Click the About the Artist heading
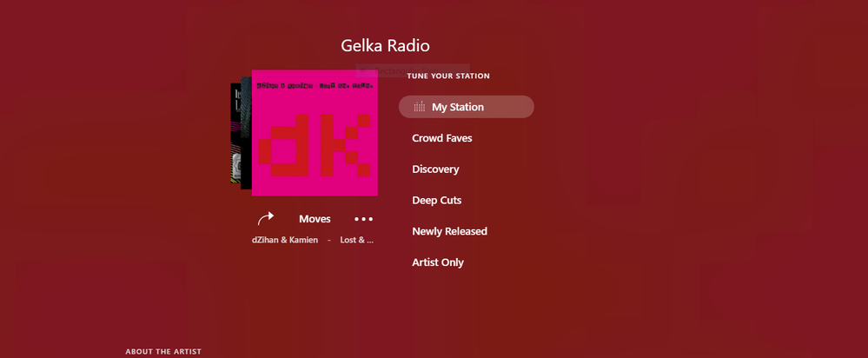The width and height of the screenshot is (868, 358). pyautogui.click(x=163, y=351)
